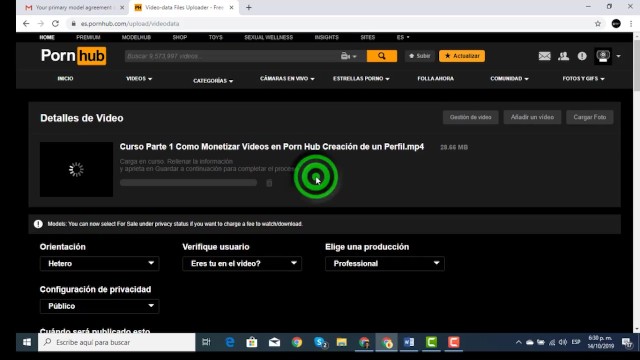Viewport: 640px width, 360px height.
Task: Open Chrome three-dot menu
Action: point(631,24)
